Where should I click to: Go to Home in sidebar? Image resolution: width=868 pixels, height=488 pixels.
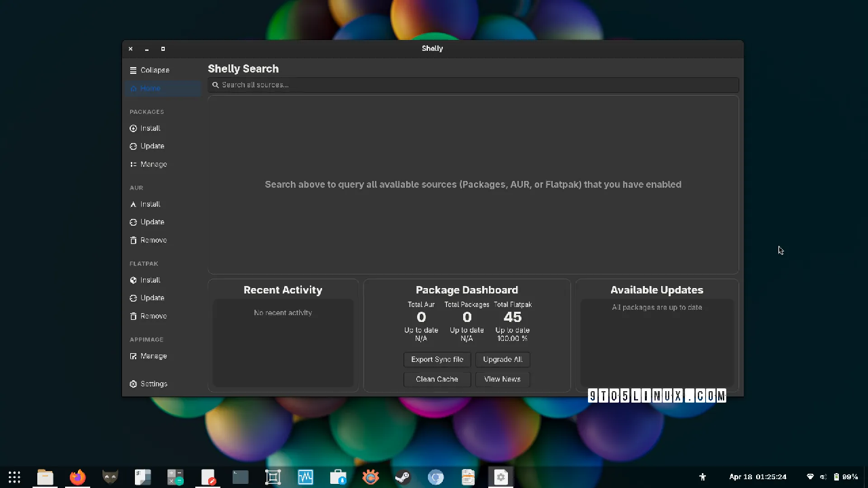coord(150,89)
